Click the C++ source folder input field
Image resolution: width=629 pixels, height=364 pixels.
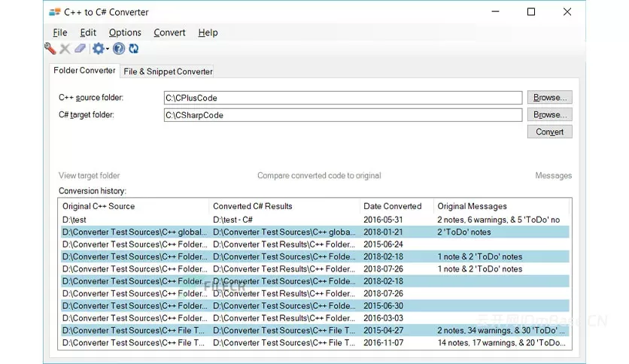343,98
